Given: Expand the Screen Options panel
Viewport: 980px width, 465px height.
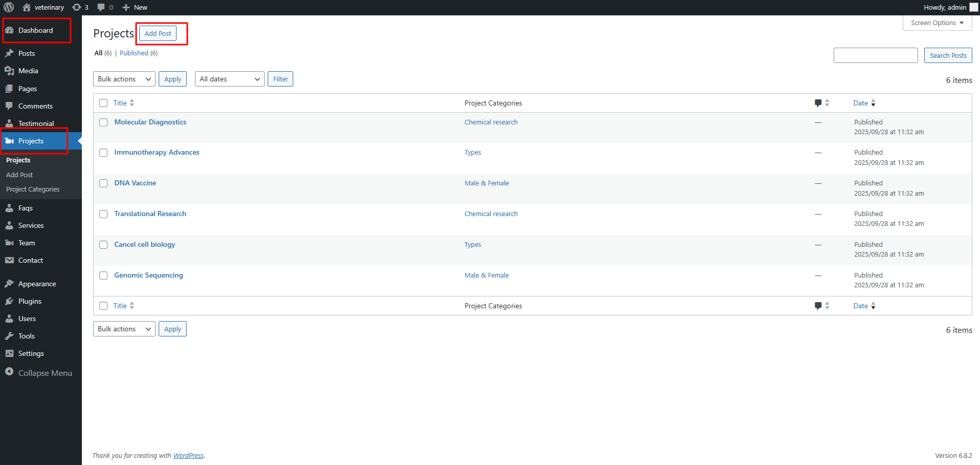Looking at the screenshot, I should pos(937,23).
